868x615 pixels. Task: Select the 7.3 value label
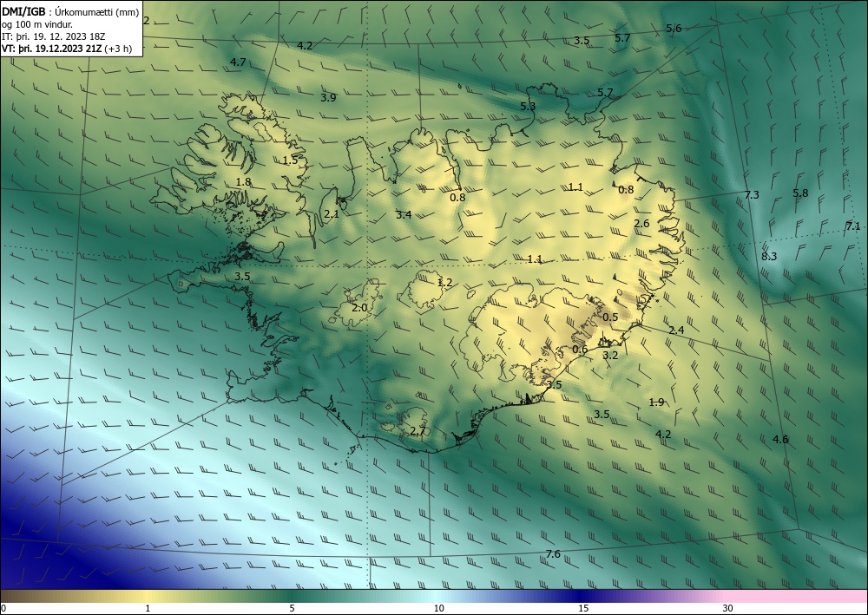click(x=752, y=194)
